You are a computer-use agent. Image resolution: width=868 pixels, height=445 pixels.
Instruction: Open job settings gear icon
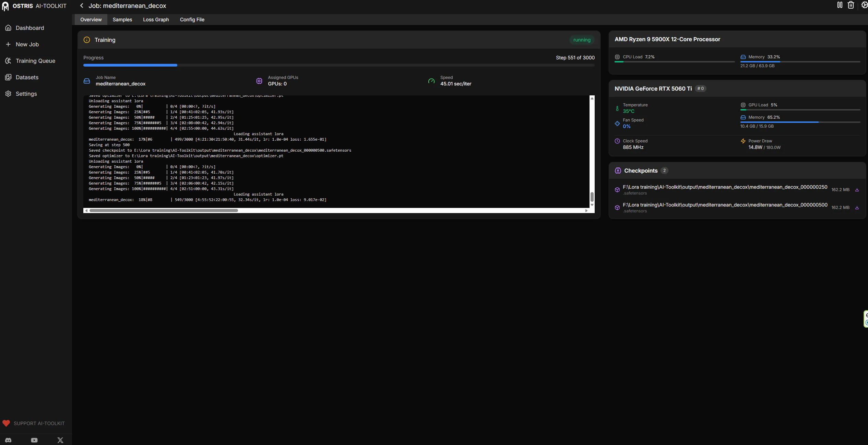coord(864,5)
